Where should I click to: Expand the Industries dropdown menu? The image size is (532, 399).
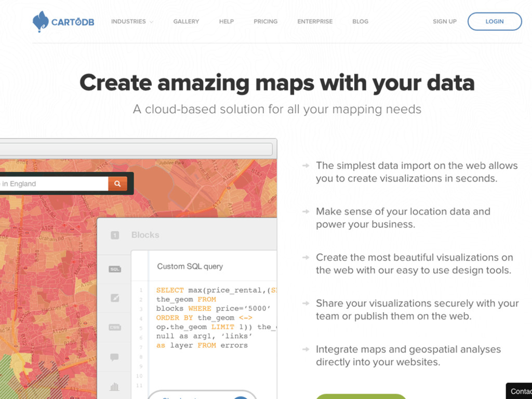132,21
